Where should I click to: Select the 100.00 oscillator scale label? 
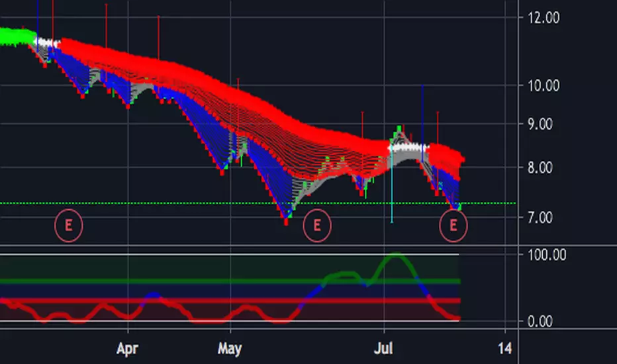[x=547, y=255]
